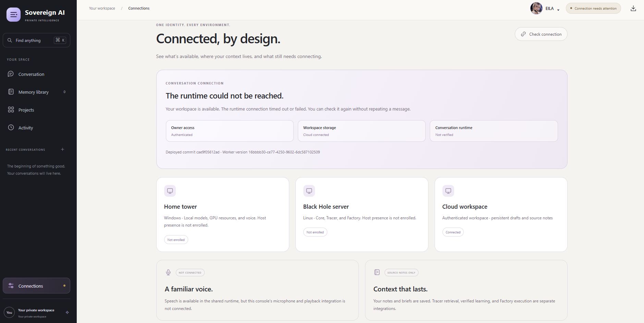Click the Connections breadcrumb

139,8
